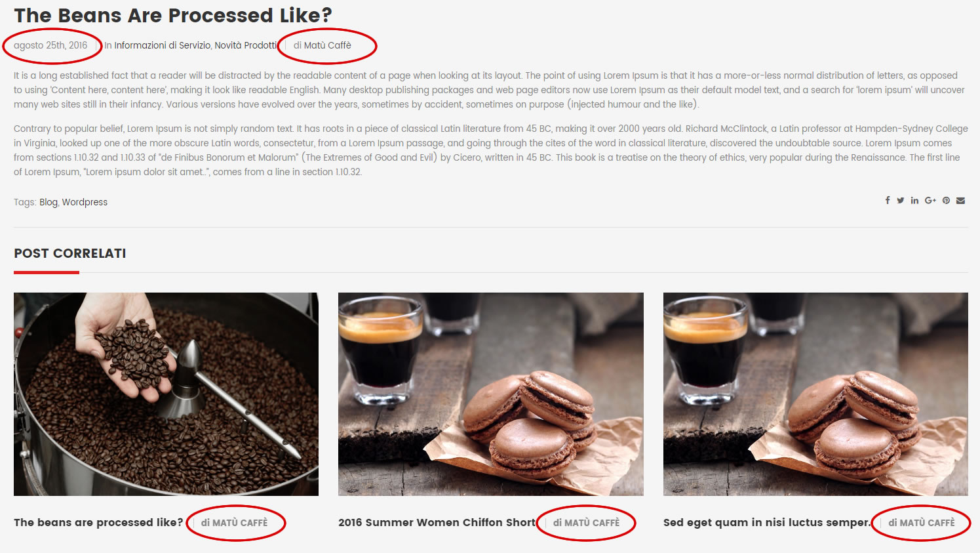
Task: Open related post 2016 Summer Women Chiffon Short
Action: [x=437, y=523]
